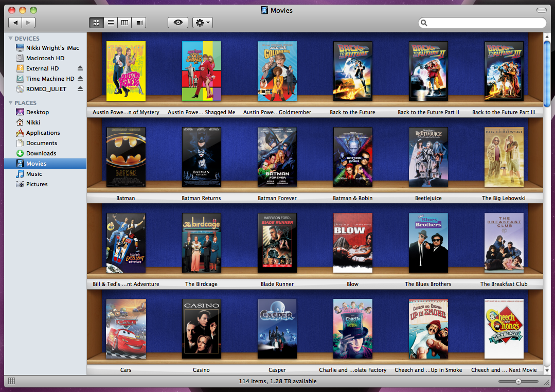Select The Big Lebowski poster
555x392 pixels.
504,157
